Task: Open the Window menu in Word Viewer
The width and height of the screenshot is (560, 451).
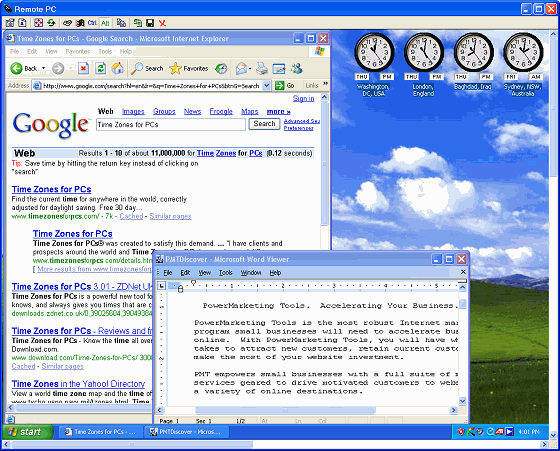Action: pos(251,273)
